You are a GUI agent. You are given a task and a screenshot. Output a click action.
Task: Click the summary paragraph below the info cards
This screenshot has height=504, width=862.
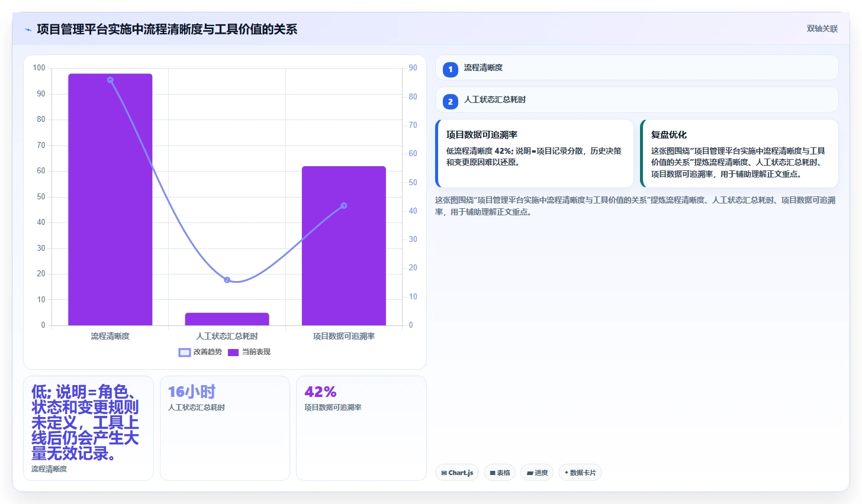(x=635, y=206)
